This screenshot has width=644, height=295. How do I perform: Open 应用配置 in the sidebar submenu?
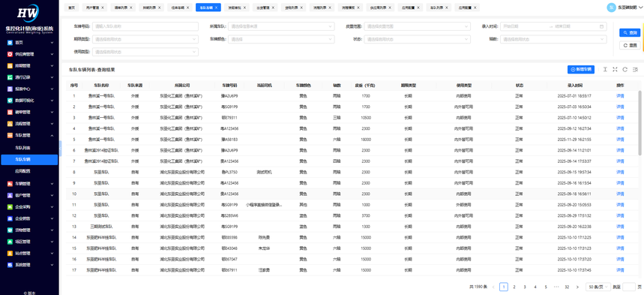(22, 170)
